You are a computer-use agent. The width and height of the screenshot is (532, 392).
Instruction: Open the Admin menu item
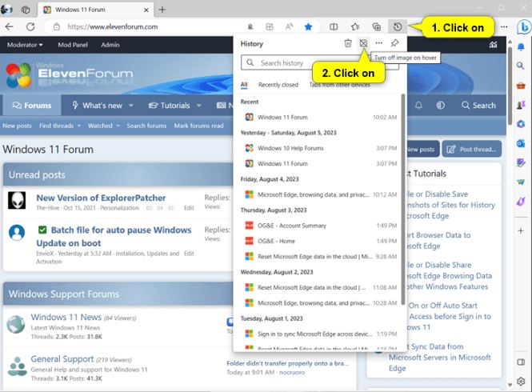click(x=110, y=45)
